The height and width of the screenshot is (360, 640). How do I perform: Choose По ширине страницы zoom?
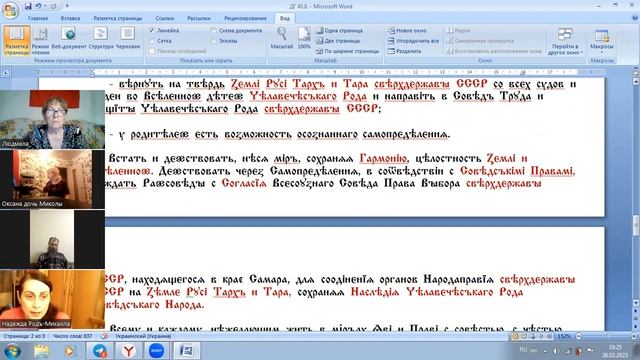click(x=348, y=51)
